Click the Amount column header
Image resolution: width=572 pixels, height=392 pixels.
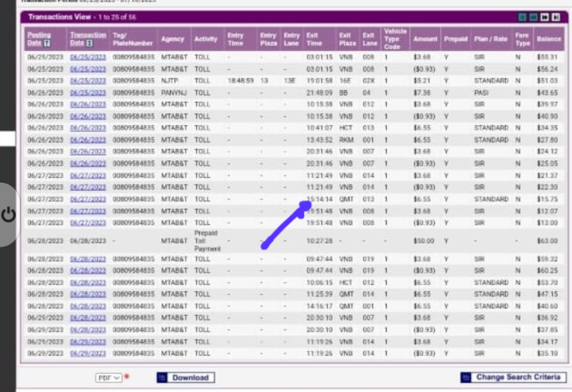coord(426,39)
